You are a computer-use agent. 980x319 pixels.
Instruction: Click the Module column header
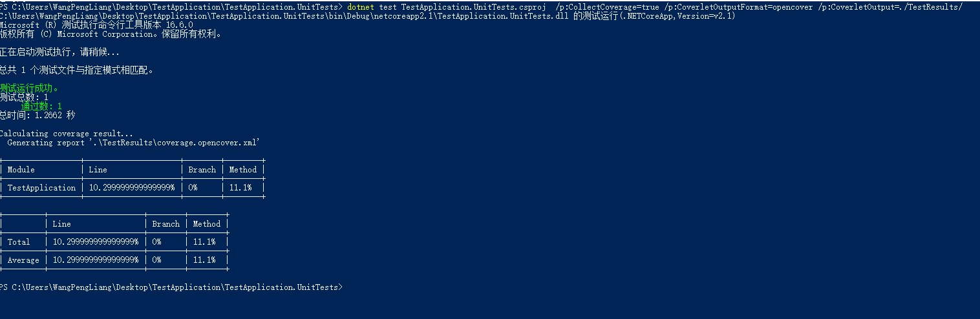point(21,170)
